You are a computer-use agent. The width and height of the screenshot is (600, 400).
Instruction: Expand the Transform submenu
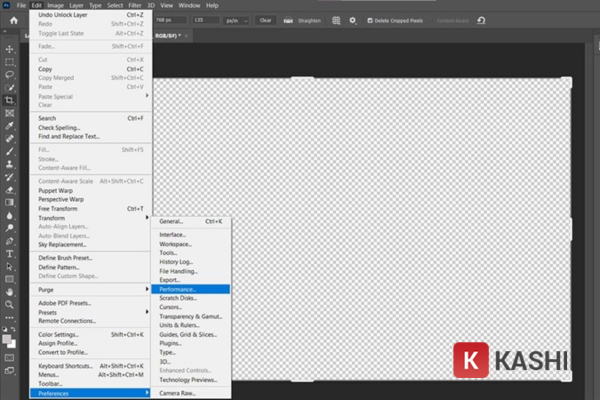(x=90, y=218)
